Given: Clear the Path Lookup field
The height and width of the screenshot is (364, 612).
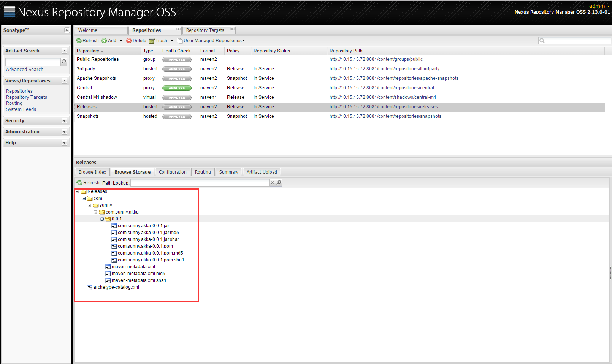Looking at the screenshot, I should [x=272, y=183].
